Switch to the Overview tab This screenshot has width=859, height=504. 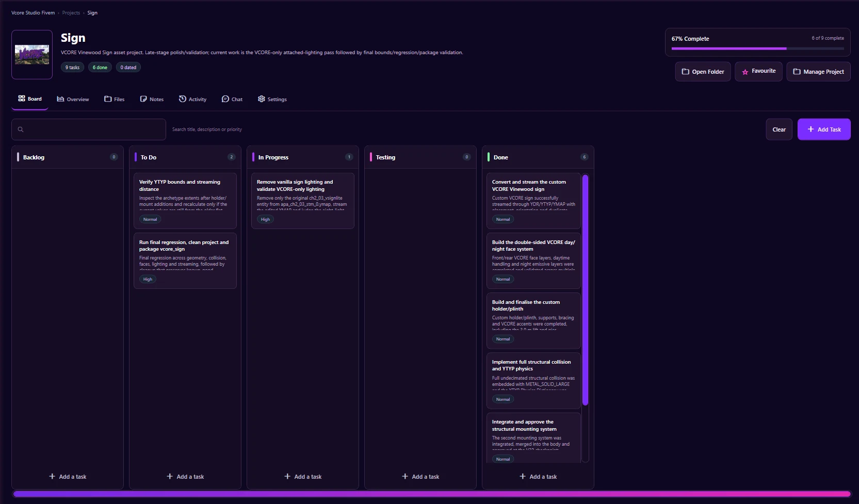tap(73, 99)
